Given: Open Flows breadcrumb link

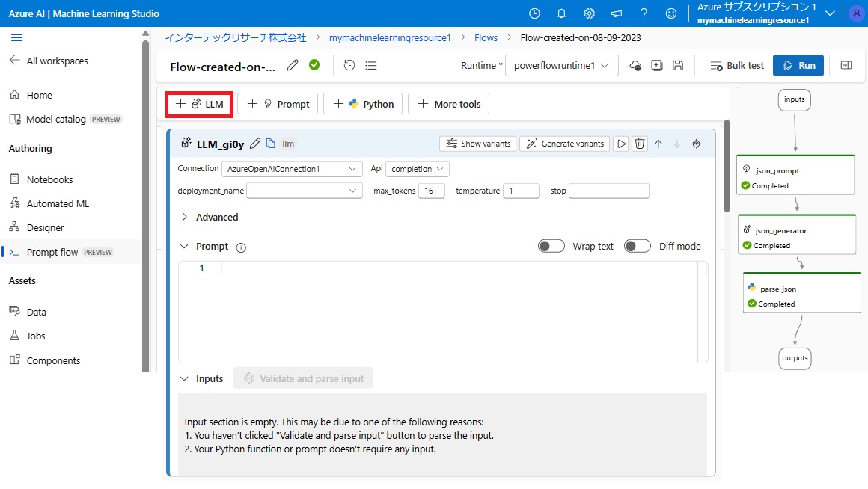Looking at the screenshot, I should click(x=486, y=37).
